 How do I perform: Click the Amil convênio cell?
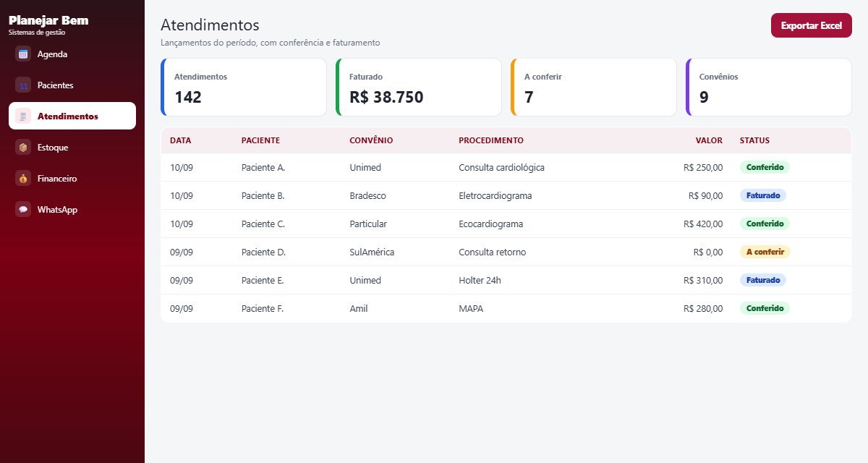point(359,308)
